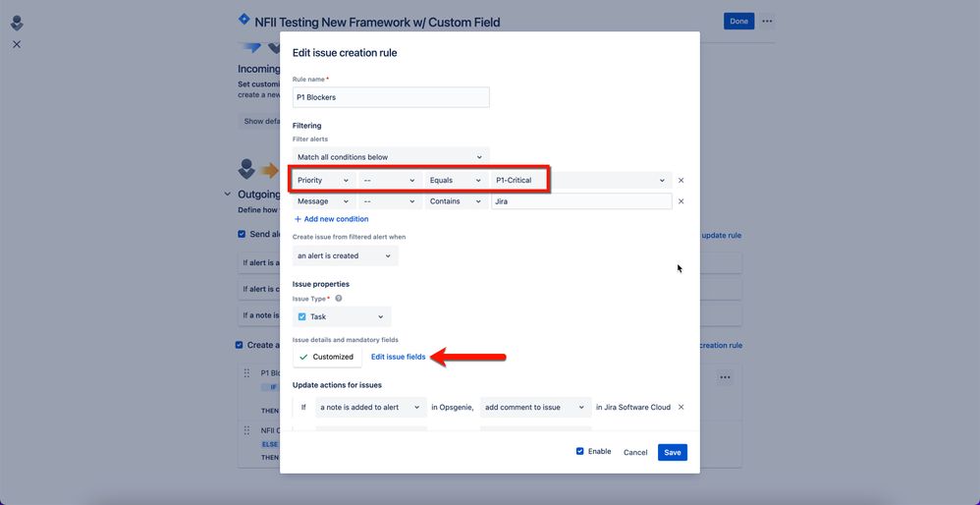This screenshot has width=980, height=505.
Task: Collapse the Outgoing section chevron
Action: pos(227,195)
